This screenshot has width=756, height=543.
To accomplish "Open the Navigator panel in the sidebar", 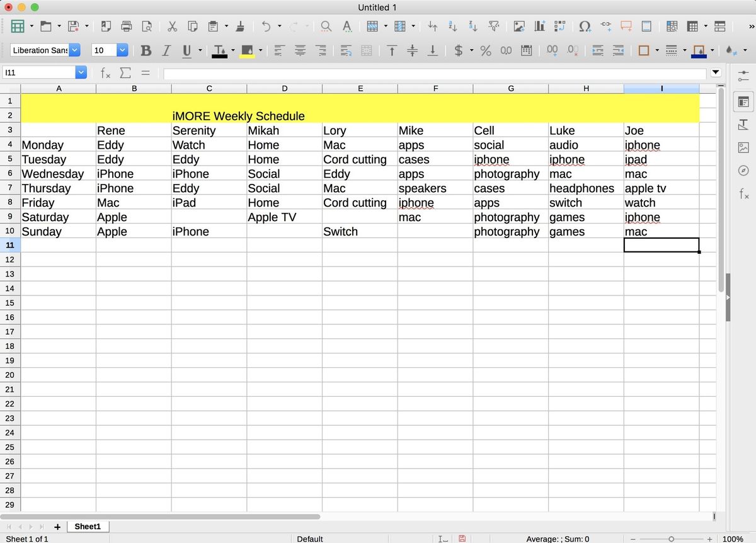I will pos(743,170).
